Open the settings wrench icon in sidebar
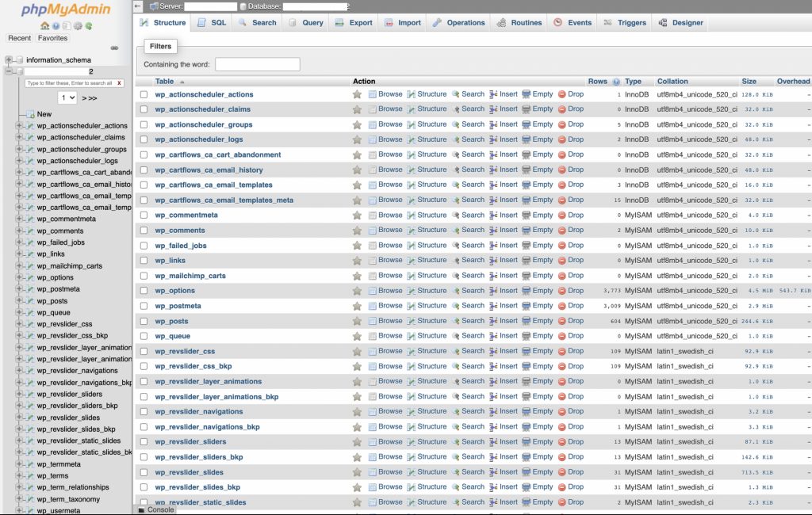This screenshot has height=515, width=812. 79,26
